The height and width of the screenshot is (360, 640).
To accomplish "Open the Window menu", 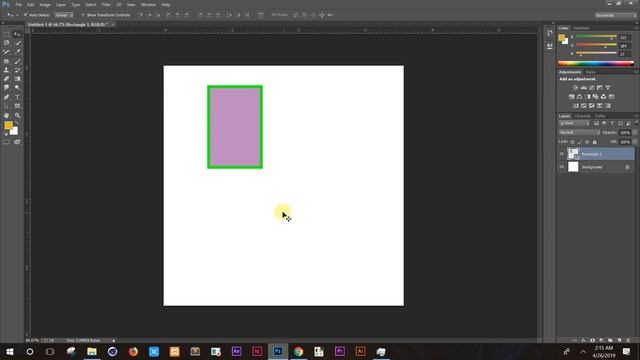I will [148, 4].
